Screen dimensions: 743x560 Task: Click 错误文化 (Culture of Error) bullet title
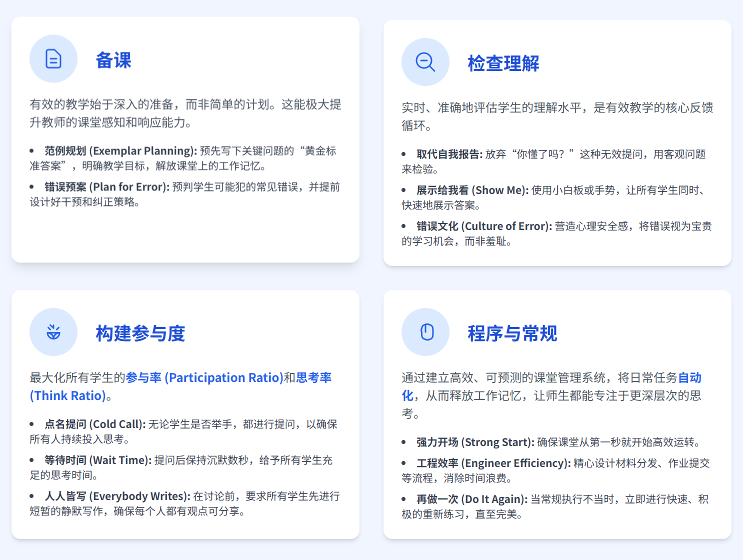(x=484, y=226)
